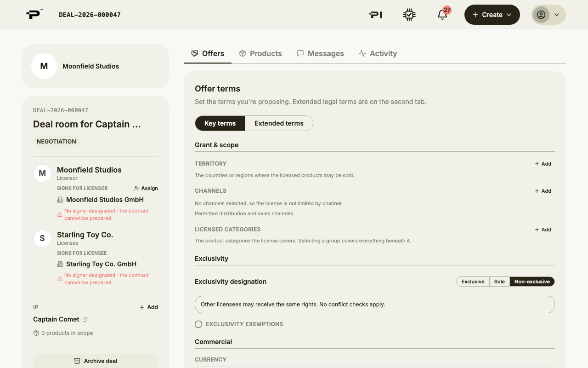588x368 pixels.
Task: Set exclusivity to Non-exclusive
Action: coord(532,282)
